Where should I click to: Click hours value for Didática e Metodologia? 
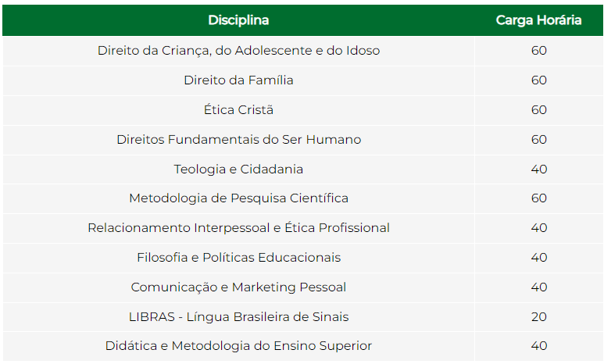point(538,345)
